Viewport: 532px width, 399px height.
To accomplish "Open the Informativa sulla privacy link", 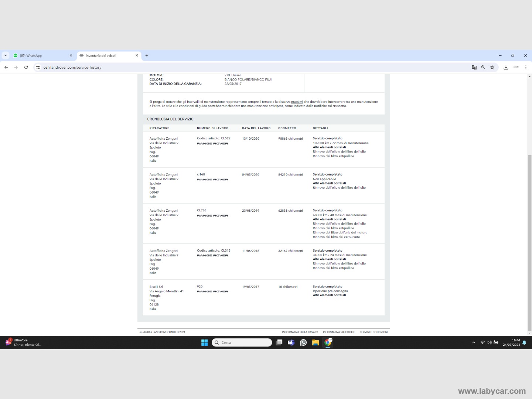I will point(300,332).
